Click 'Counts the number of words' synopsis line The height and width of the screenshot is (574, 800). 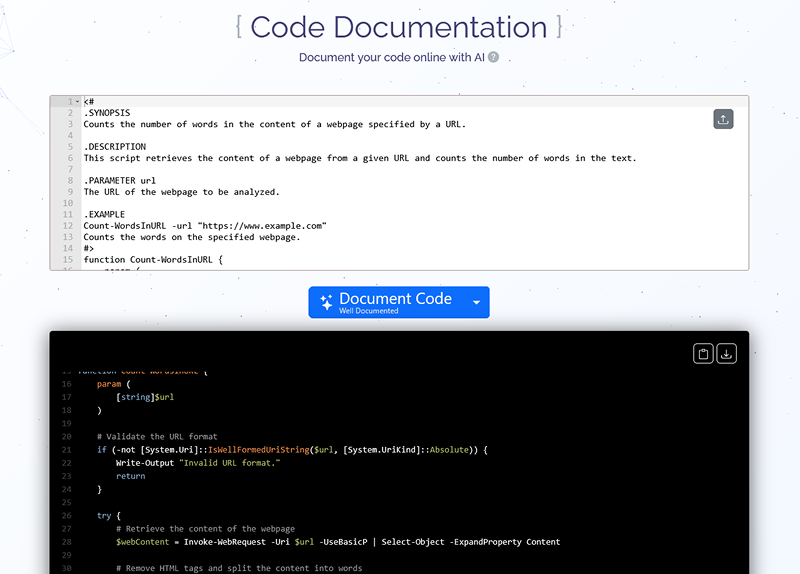[x=274, y=124]
